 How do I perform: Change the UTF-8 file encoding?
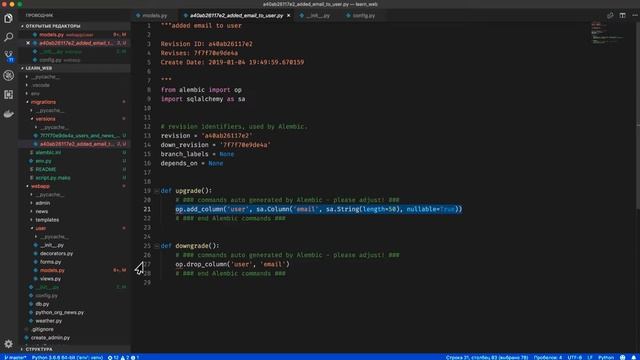coord(575,357)
